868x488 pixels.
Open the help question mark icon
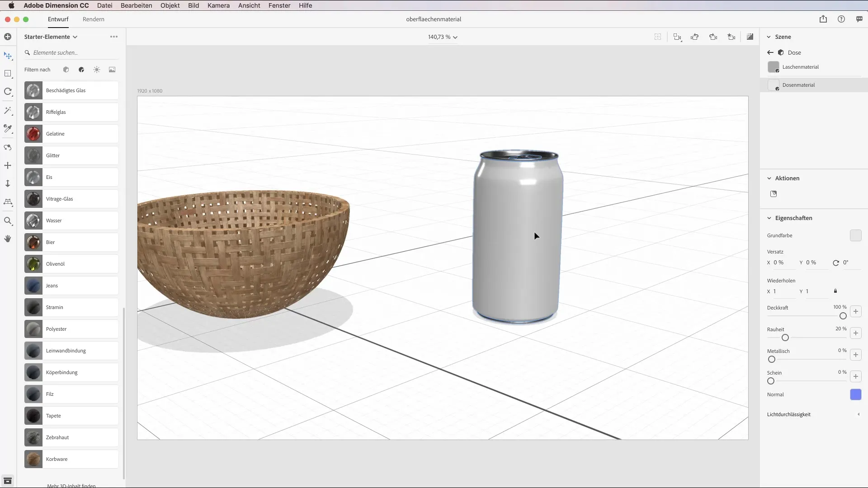point(841,19)
